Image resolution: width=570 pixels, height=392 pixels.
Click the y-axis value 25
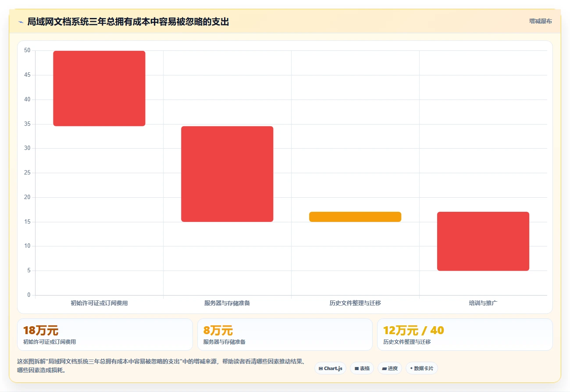coord(27,173)
